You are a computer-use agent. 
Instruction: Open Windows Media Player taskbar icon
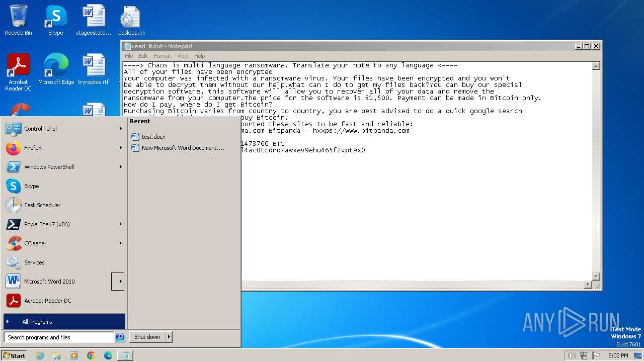tap(74, 355)
